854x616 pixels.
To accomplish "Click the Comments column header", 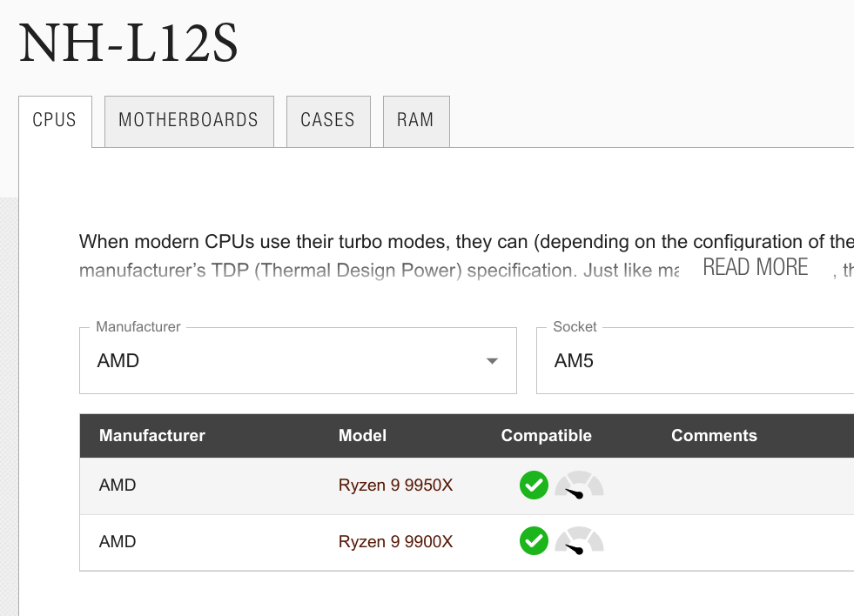I will tap(714, 436).
